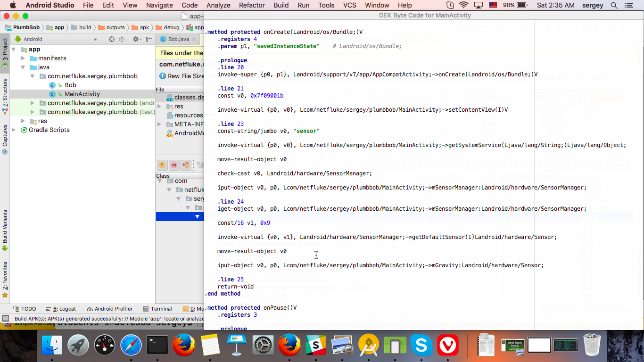This screenshot has height=362, width=644.
Task: Open the Trash in the dock
Action: [592, 346]
